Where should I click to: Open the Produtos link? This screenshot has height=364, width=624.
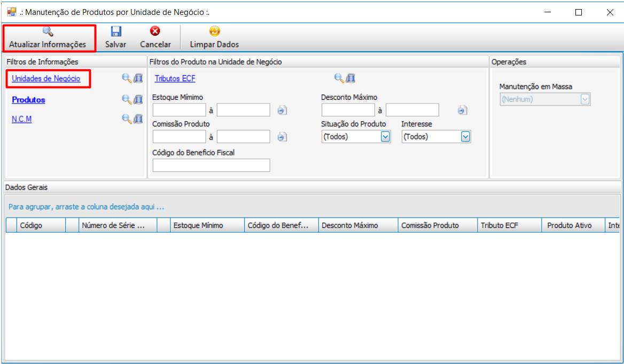[x=28, y=100]
